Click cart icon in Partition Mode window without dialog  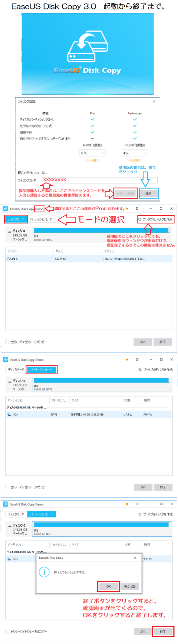click(x=127, y=360)
